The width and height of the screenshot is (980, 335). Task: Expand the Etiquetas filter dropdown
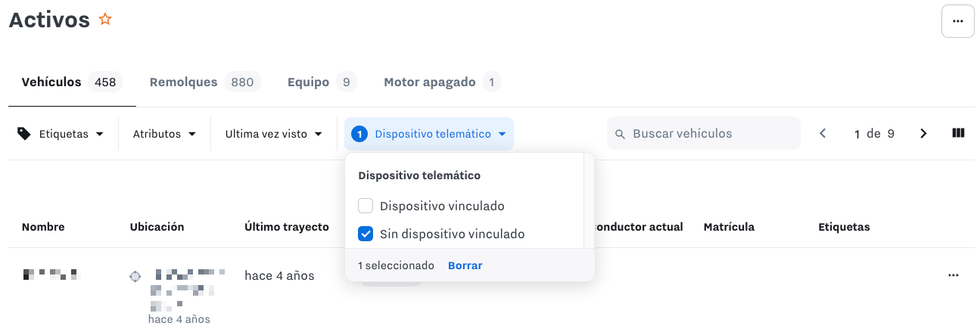coord(61,134)
